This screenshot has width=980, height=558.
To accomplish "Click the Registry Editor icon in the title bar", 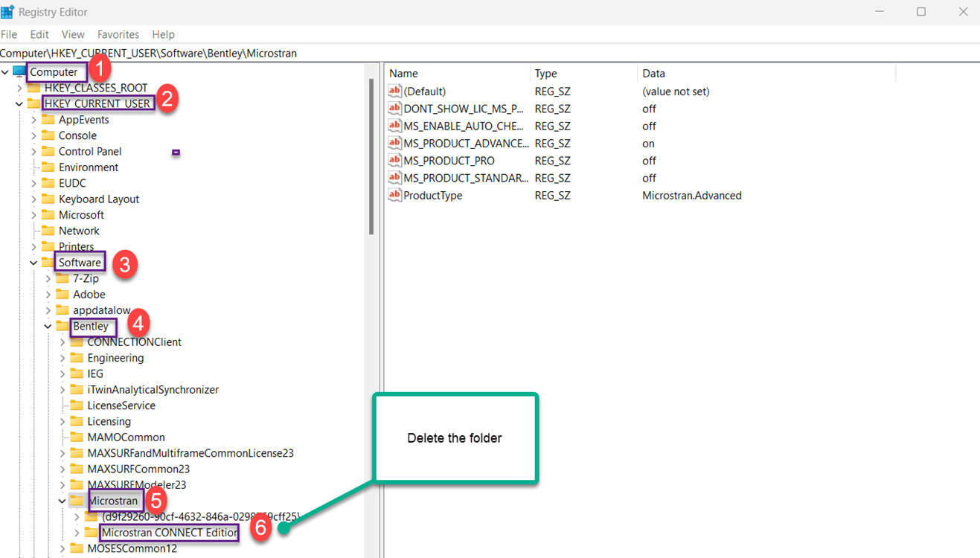I will [9, 11].
